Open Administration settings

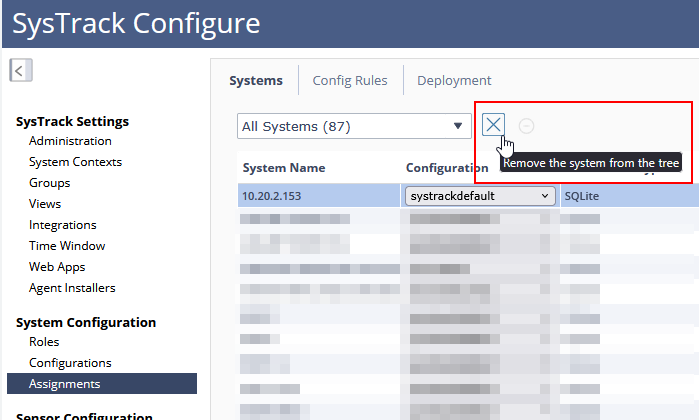(x=70, y=141)
